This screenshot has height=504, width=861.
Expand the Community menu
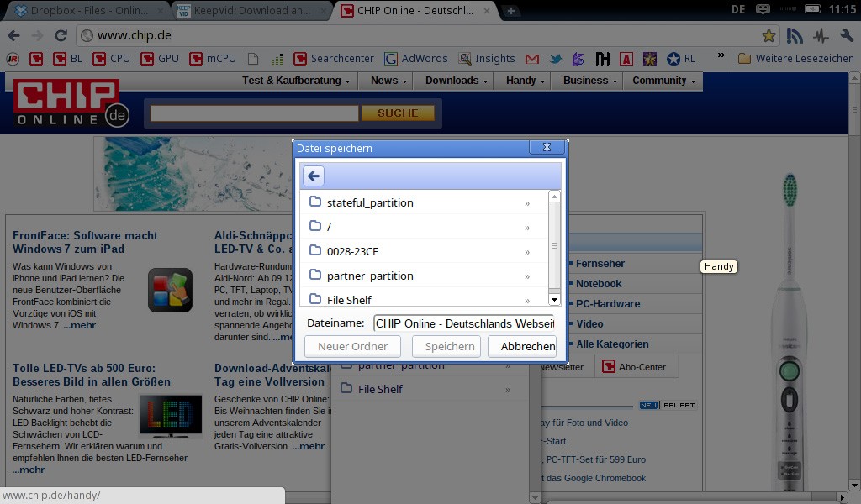664,81
